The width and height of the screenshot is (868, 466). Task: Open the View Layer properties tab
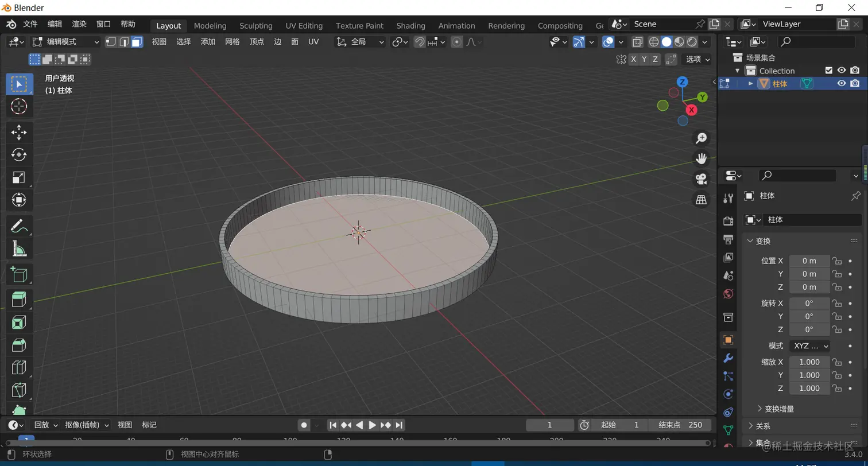pos(728,257)
